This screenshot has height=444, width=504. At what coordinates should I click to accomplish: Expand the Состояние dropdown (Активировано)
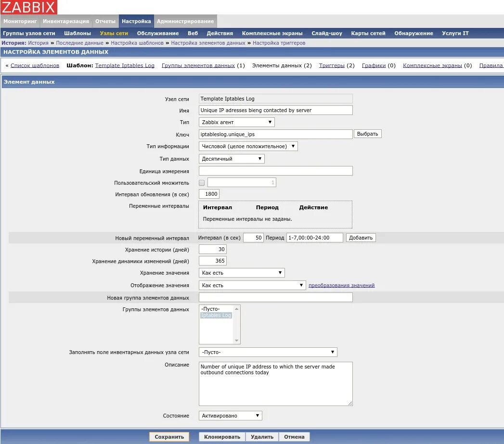click(231, 416)
